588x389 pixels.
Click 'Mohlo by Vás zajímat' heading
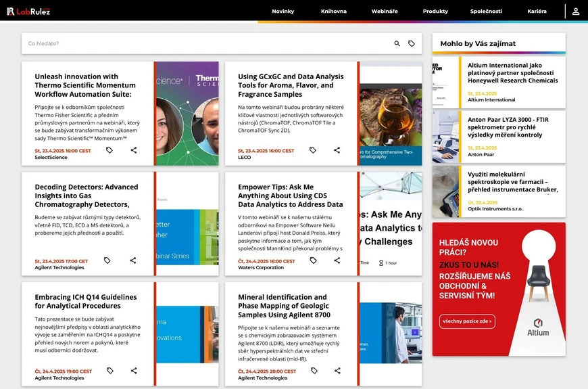click(478, 43)
